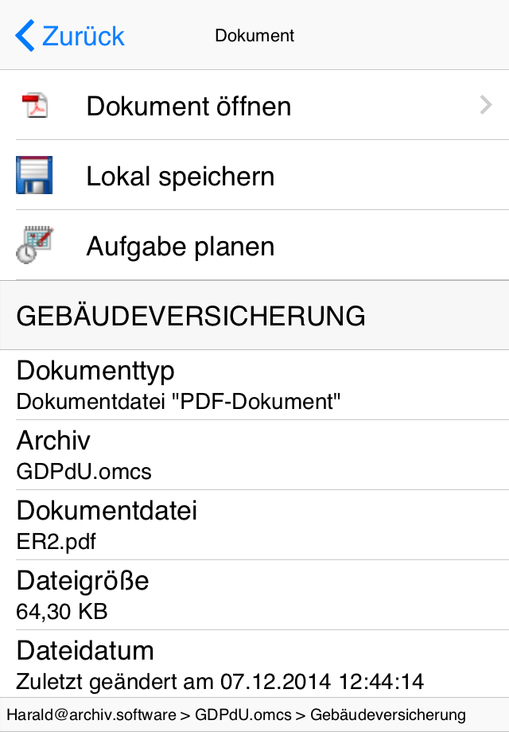Select the Lokal speichern option

point(254,175)
